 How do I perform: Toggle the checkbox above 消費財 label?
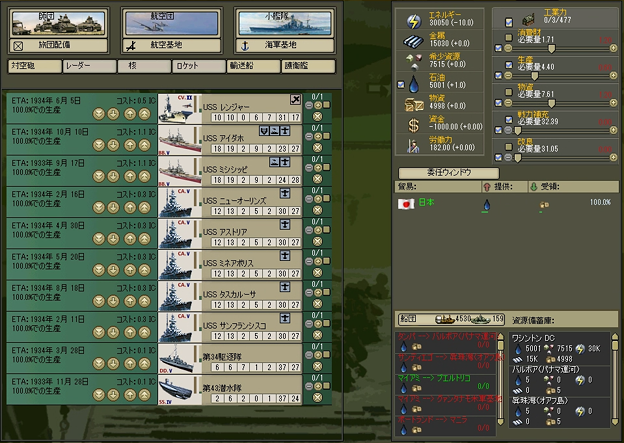[x=509, y=37]
